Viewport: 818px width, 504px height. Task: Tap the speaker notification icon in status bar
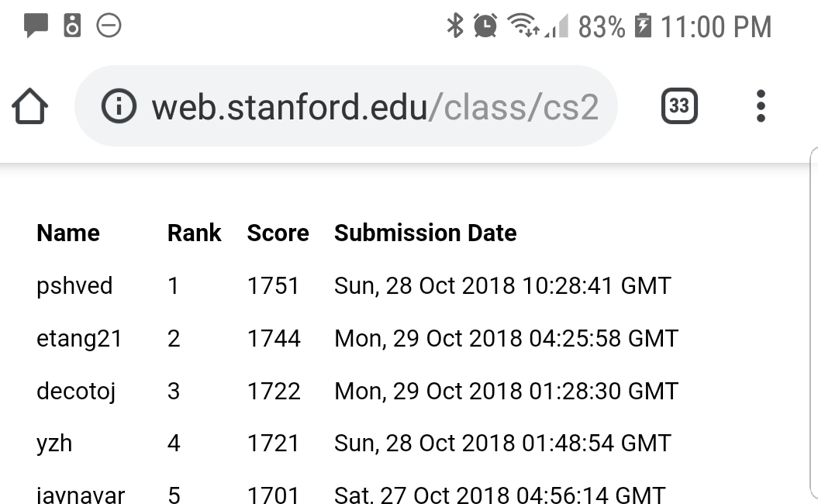click(72, 26)
